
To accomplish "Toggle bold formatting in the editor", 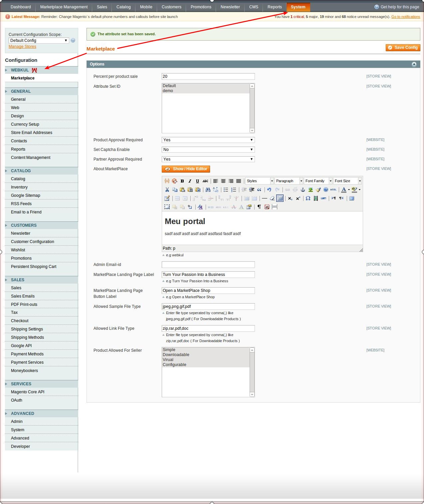I will (182, 181).
